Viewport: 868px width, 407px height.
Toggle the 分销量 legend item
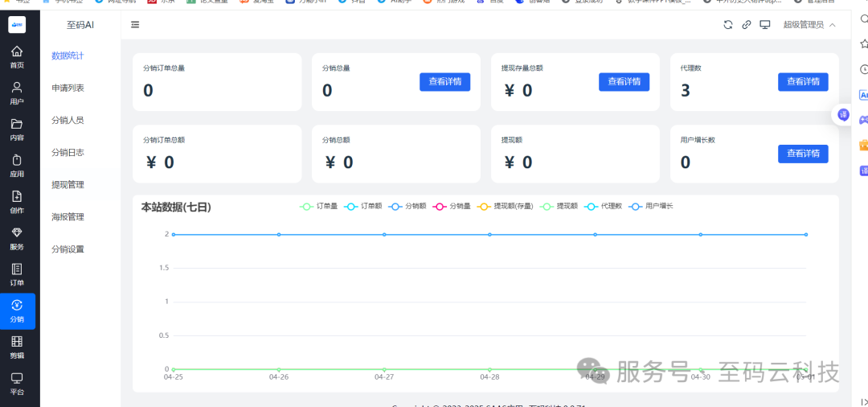451,207
